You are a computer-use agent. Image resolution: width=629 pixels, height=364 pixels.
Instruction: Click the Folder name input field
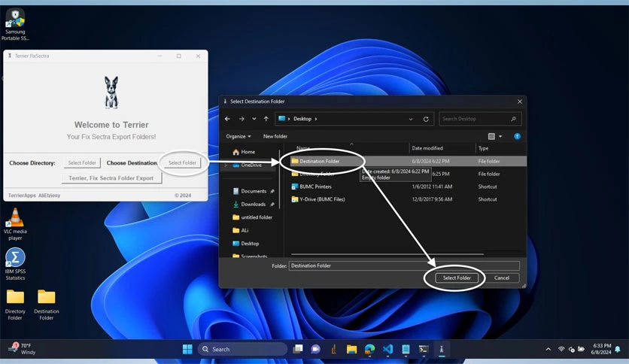(x=404, y=265)
